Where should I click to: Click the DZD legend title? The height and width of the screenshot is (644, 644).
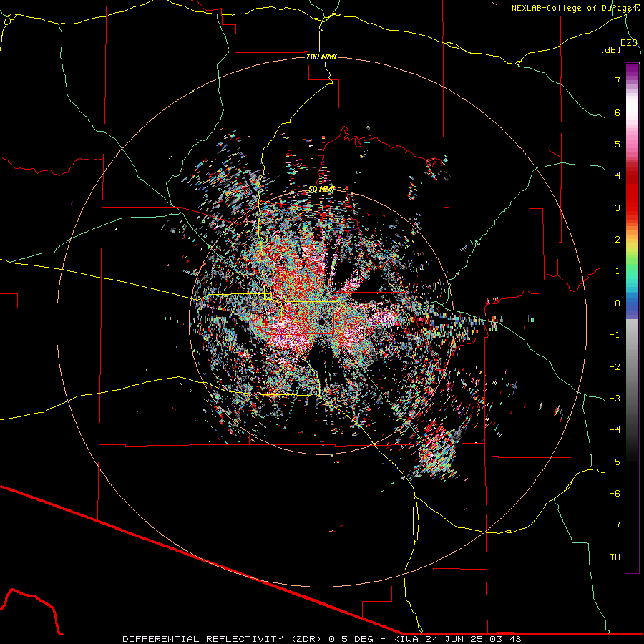click(629, 43)
